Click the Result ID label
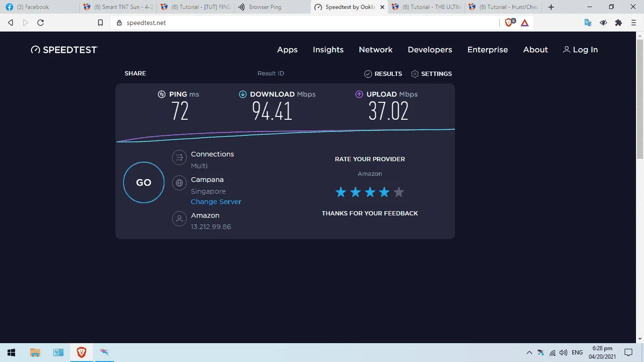This screenshot has height=362, width=644. click(x=271, y=74)
